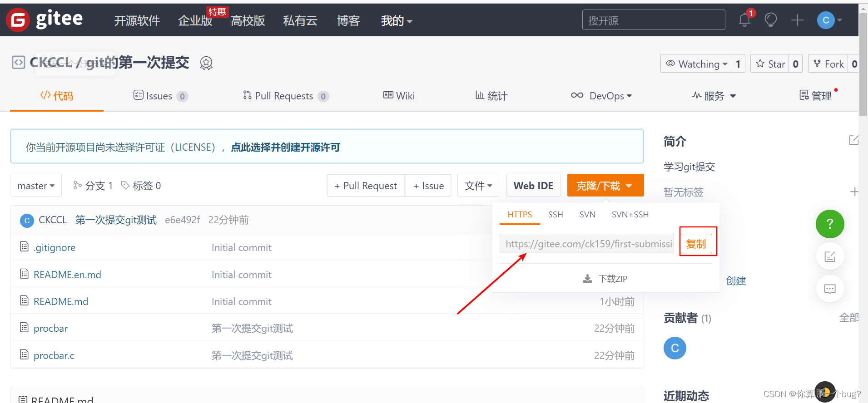Screen dimensions: 868x403
Task: Click the repository badge icon beside title
Action: [x=206, y=63]
